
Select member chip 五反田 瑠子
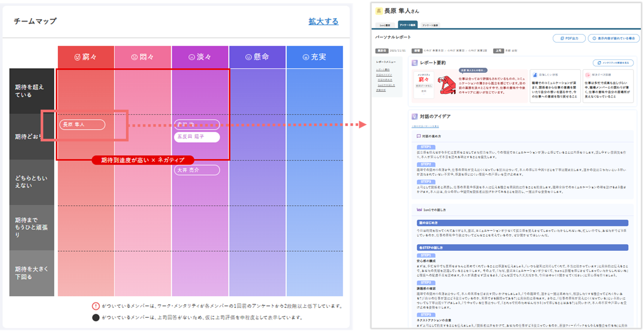point(196,137)
